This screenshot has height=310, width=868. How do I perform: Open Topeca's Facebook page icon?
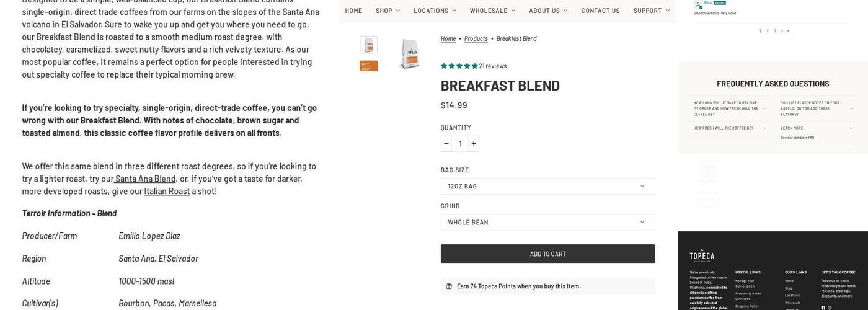click(823, 308)
